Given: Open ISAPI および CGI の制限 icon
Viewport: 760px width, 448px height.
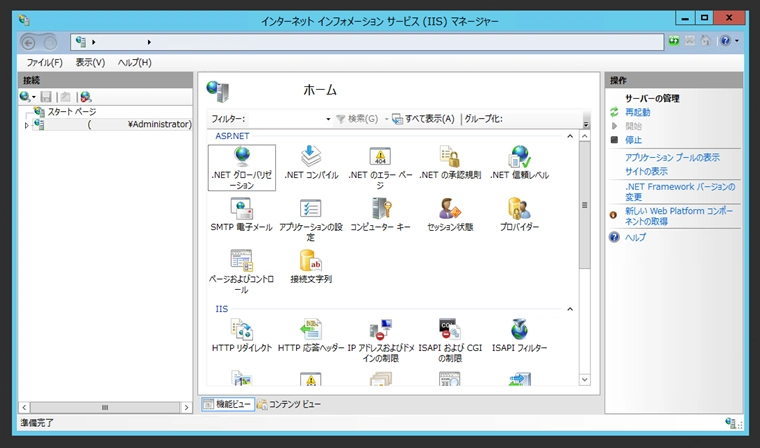Looking at the screenshot, I should pyautogui.click(x=450, y=340).
